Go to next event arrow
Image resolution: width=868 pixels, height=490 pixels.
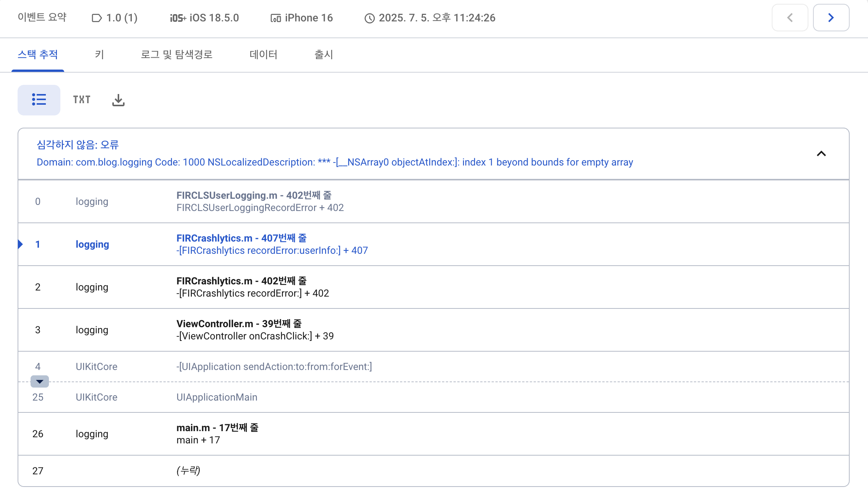[x=831, y=18]
